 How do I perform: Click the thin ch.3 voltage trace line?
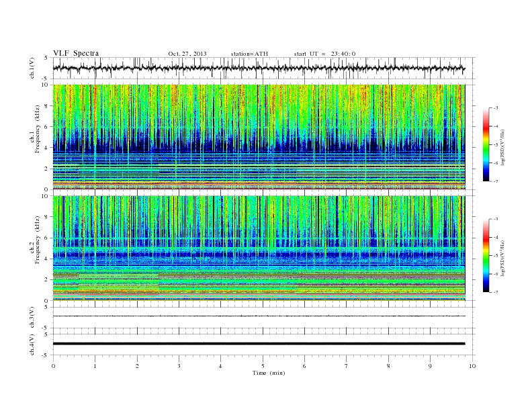pyautogui.click(x=259, y=316)
